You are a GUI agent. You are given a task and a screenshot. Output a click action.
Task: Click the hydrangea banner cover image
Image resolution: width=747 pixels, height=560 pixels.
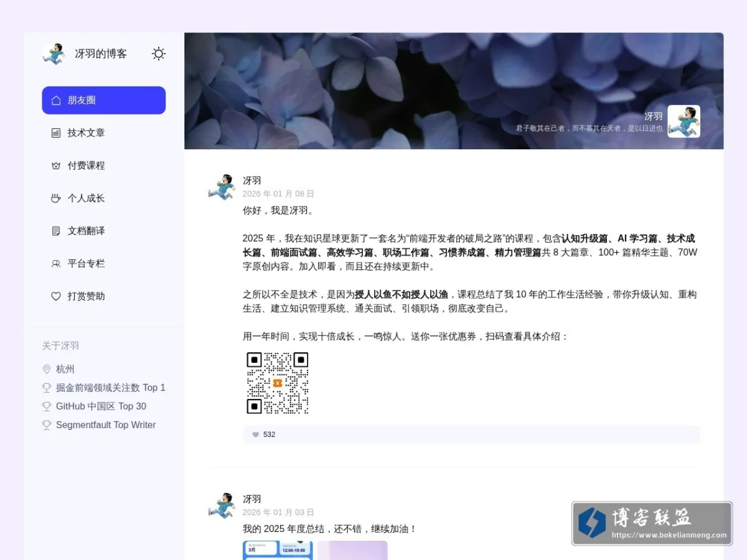tap(454, 91)
